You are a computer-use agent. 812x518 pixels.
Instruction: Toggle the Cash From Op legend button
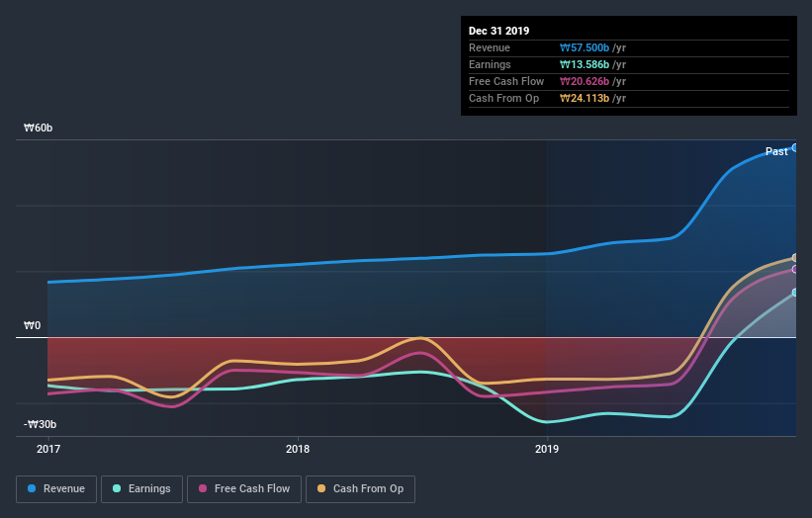click(x=360, y=489)
